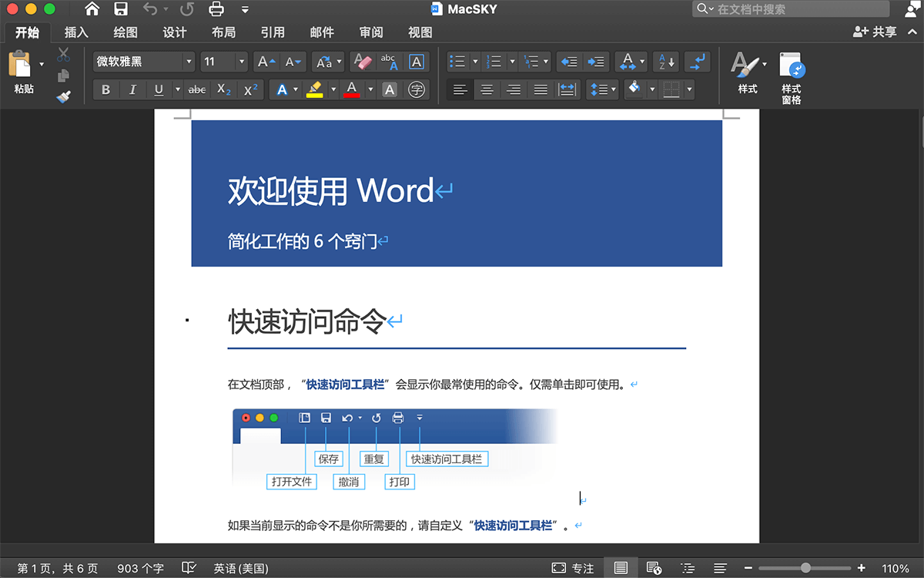This screenshot has width=924, height=578.
Task: Open the borders dropdown arrow
Action: tap(689, 89)
